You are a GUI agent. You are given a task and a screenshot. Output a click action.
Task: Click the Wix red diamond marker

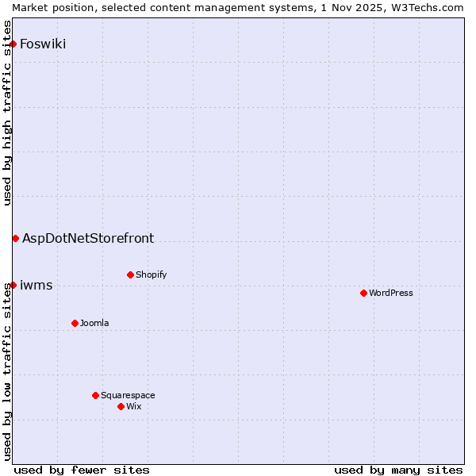tap(121, 406)
